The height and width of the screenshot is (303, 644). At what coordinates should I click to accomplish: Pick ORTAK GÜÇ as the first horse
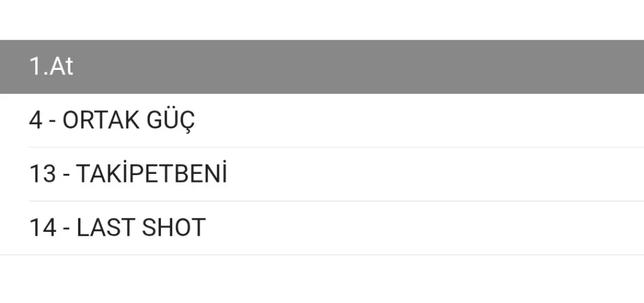112,120
